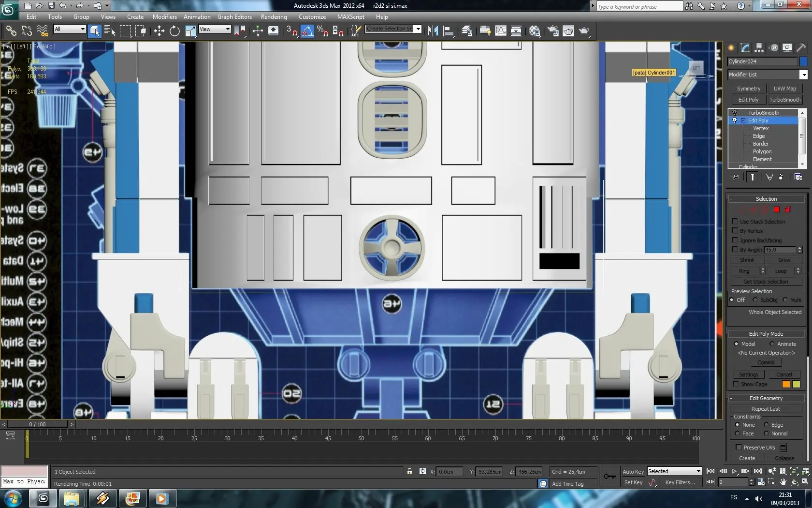
Task: Click the Play Animation button
Action: [734, 471]
